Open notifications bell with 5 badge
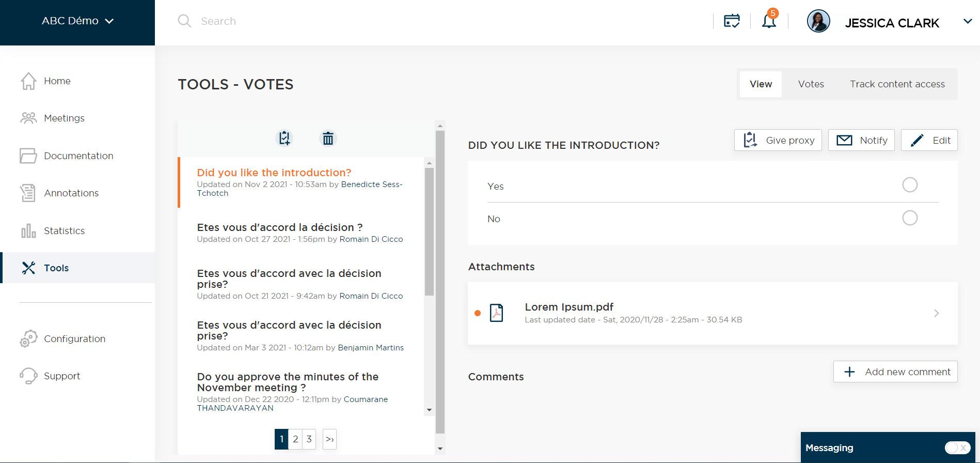Viewport: 980px width, 463px height. pos(769,20)
